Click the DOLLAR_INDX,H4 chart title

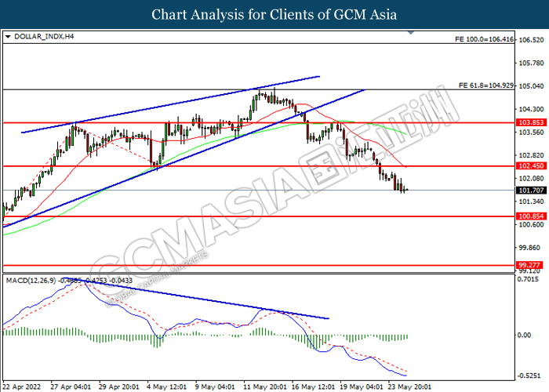pos(44,36)
